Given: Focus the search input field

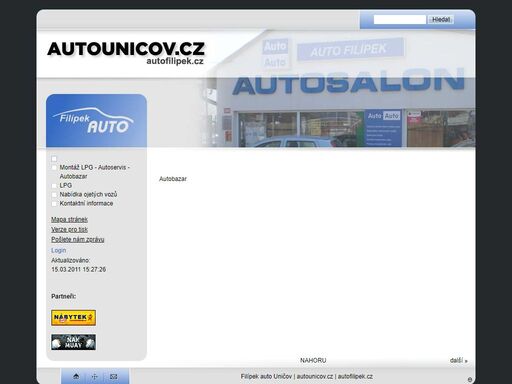Looking at the screenshot, I should [400, 20].
